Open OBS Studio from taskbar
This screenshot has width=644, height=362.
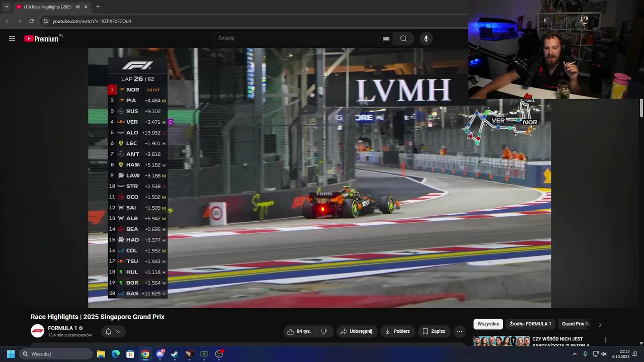(219, 354)
